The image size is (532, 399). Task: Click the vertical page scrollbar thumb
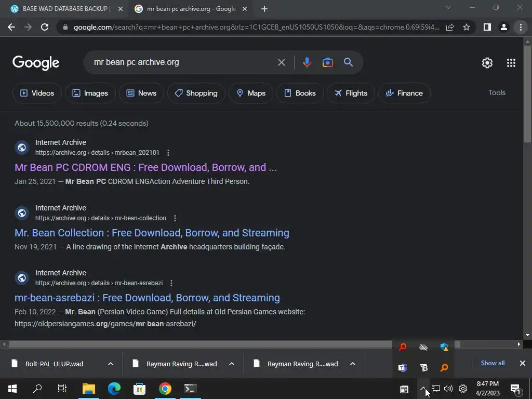click(x=527, y=94)
